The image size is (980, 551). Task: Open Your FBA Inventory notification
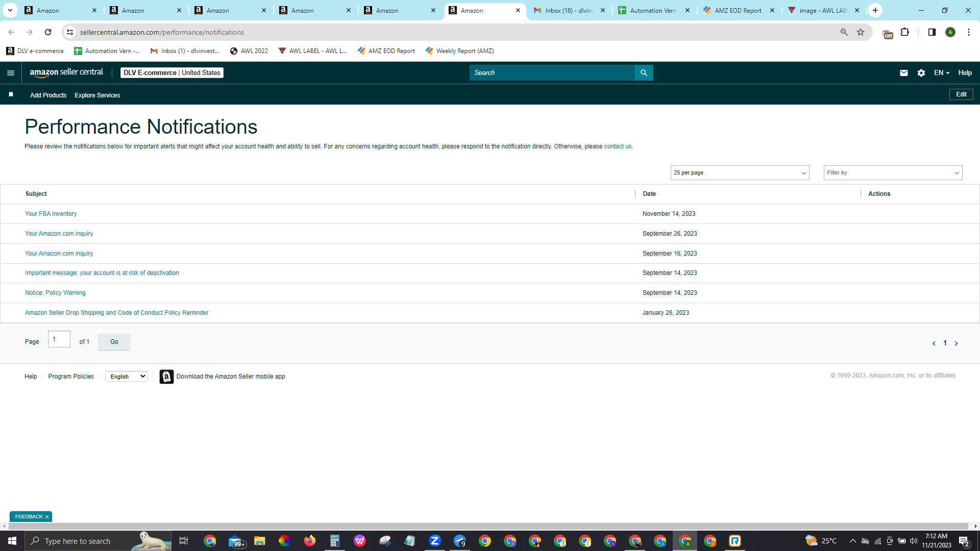click(51, 214)
